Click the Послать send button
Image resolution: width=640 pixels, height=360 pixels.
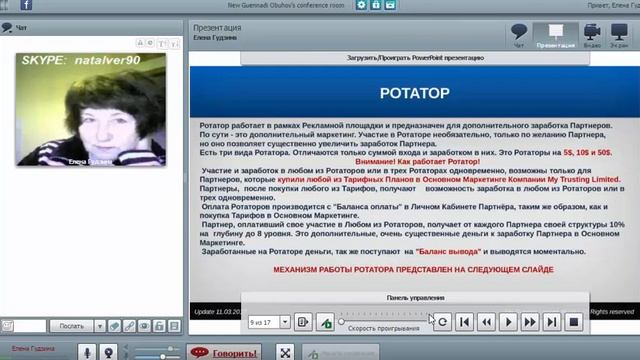(72, 326)
